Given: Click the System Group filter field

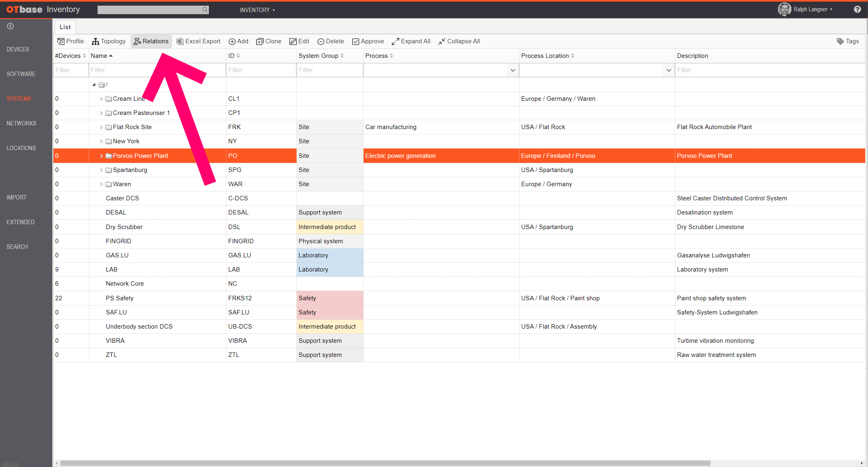Looking at the screenshot, I should pyautogui.click(x=330, y=70).
